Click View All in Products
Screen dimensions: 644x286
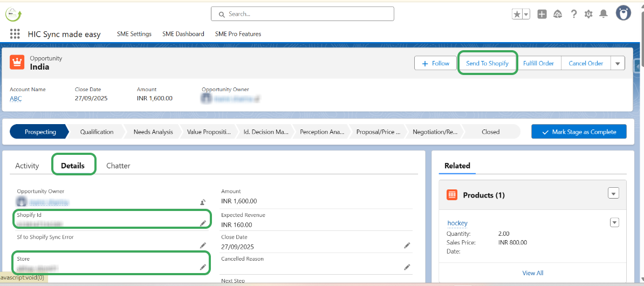point(533,273)
